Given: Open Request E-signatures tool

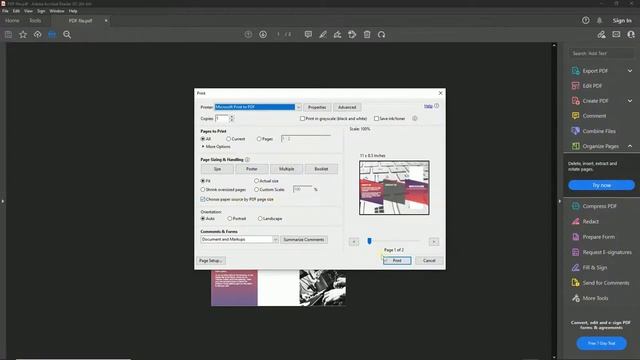Looking at the screenshot, I should [x=607, y=252].
